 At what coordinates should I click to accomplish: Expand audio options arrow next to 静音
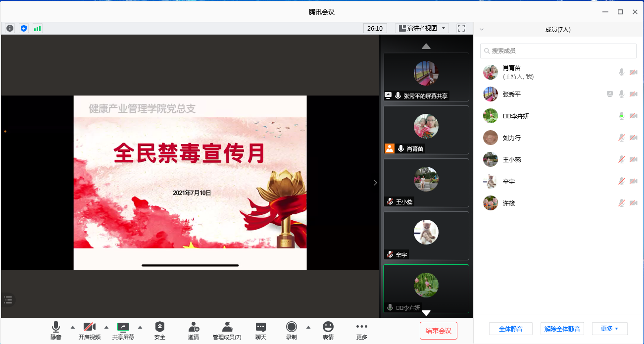pos(73,327)
